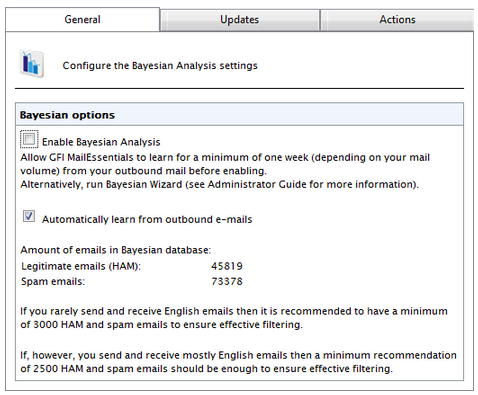Click the 'Enable Bayesian Analysis' label text
Image resolution: width=478 pixels, height=395 pixels.
[x=101, y=142]
